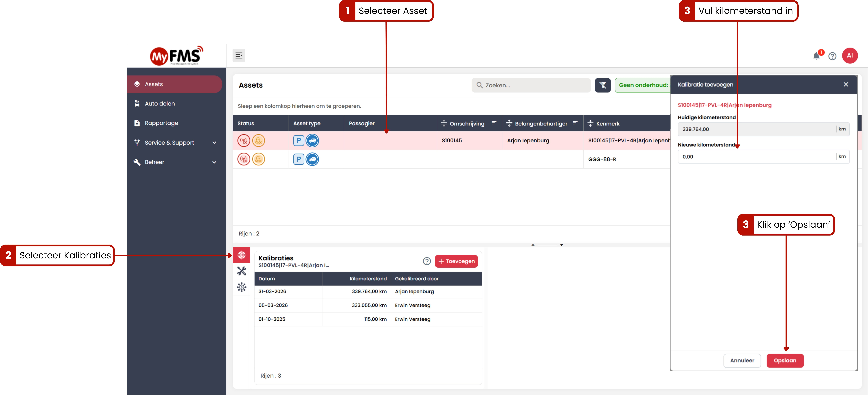Select the 05-03-2026 calibration date
Viewport: 868px width, 395px height.
pos(273,305)
